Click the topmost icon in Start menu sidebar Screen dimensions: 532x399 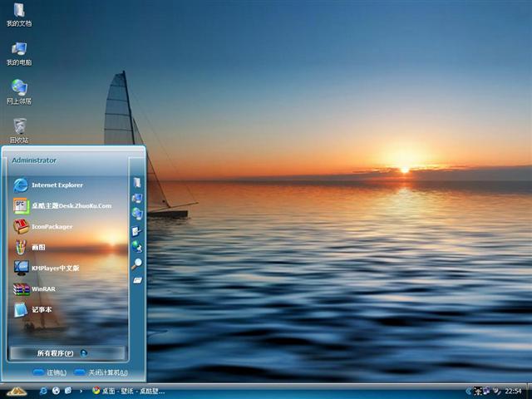click(x=137, y=183)
